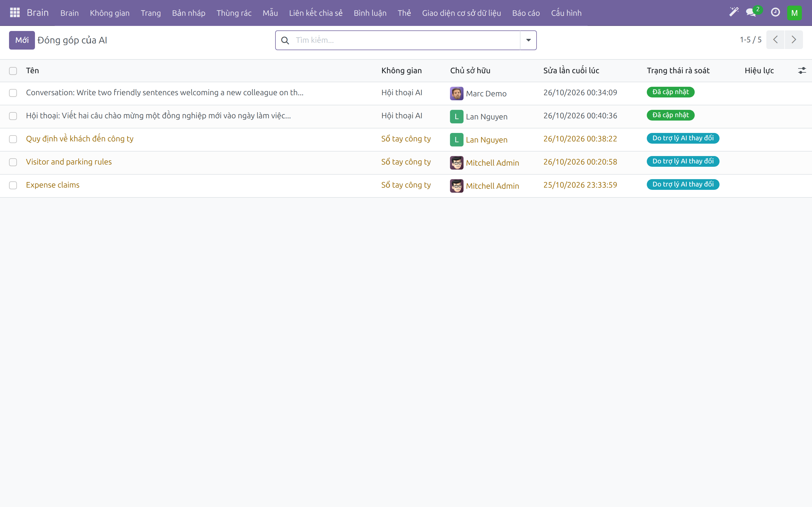Go to the previous records page chevron
The height and width of the screenshot is (507, 812).
(x=775, y=39)
